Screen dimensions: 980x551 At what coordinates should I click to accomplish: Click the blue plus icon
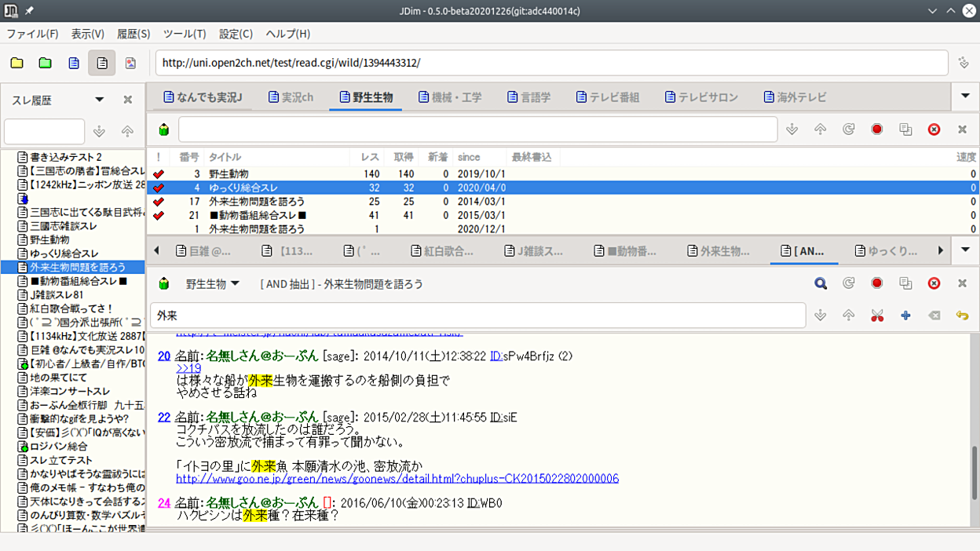905,315
